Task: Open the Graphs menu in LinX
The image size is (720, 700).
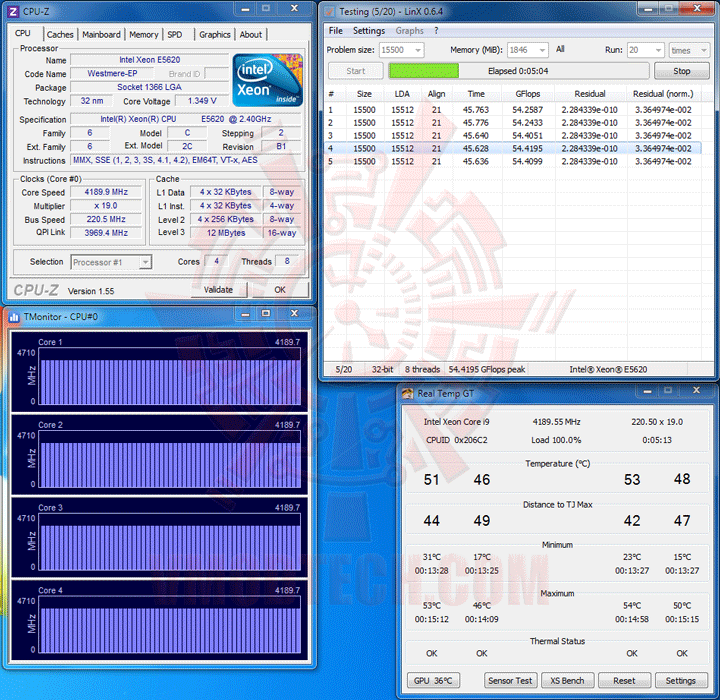Action: 410,31
